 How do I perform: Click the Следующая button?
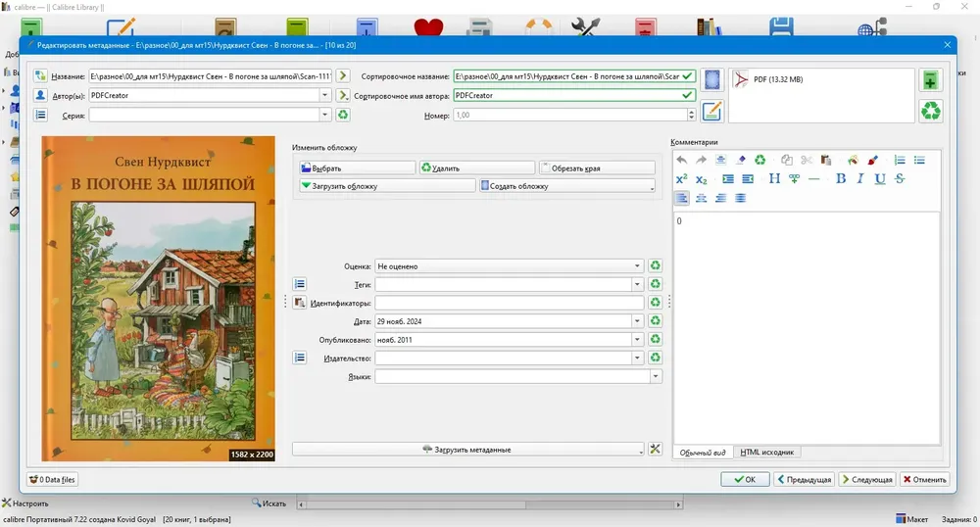867,480
